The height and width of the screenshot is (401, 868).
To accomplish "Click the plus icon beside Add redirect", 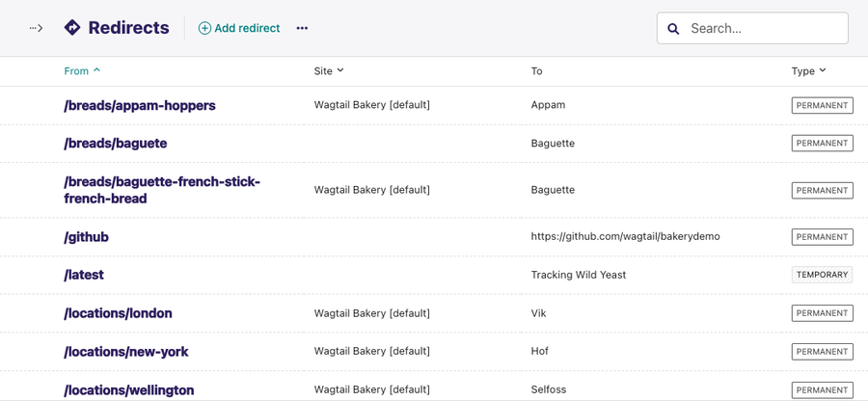I will point(204,28).
